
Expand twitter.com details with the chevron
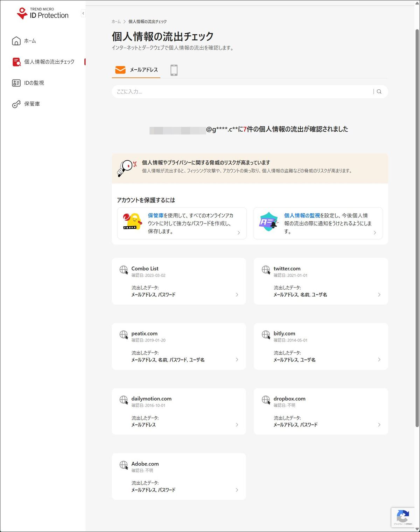pyautogui.click(x=379, y=295)
